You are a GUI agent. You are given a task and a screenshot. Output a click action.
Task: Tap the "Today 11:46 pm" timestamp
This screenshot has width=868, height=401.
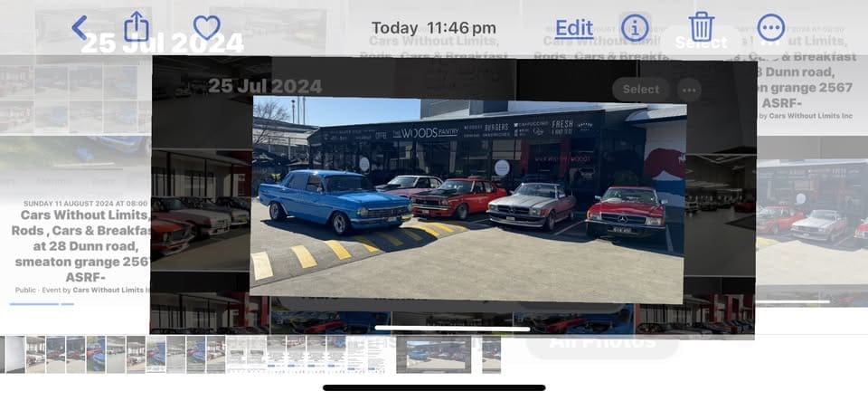433,28
